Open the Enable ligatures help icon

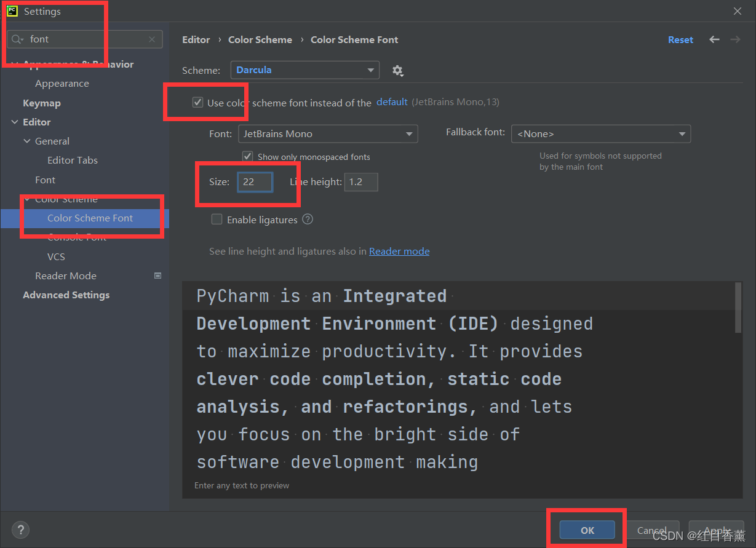[307, 219]
